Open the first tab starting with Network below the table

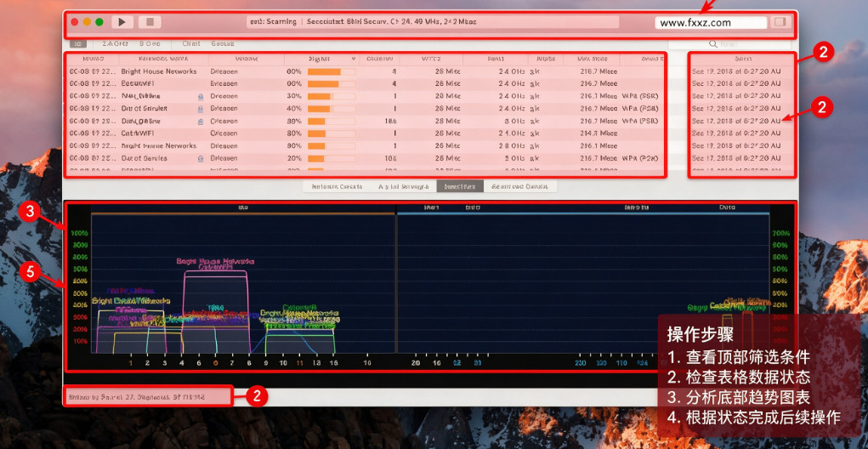tap(338, 186)
